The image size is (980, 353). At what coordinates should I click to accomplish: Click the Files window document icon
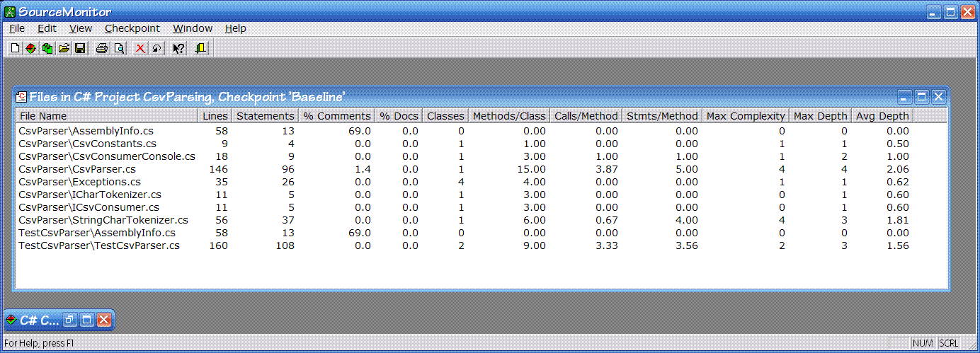[21, 97]
